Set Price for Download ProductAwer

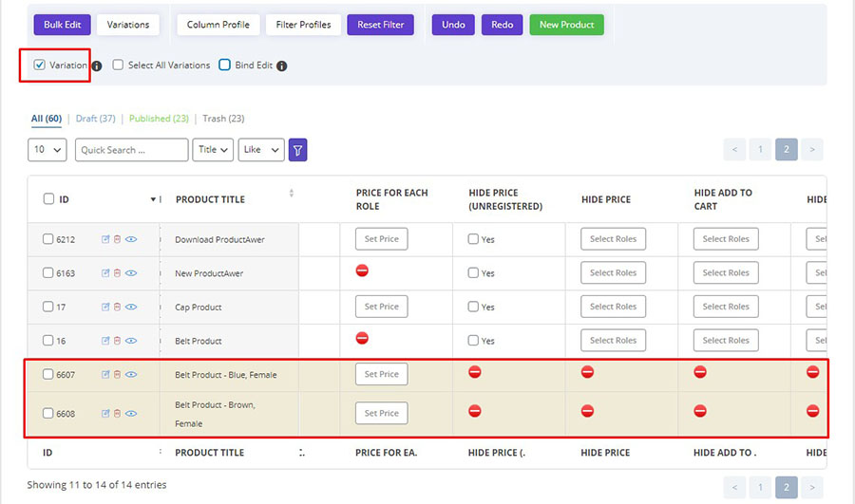tap(382, 239)
